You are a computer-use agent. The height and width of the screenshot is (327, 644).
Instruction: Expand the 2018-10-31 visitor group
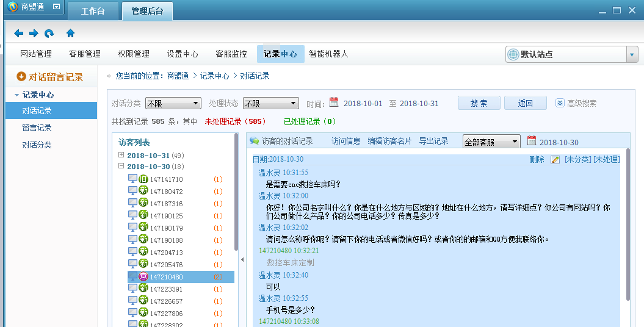pos(121,156)
